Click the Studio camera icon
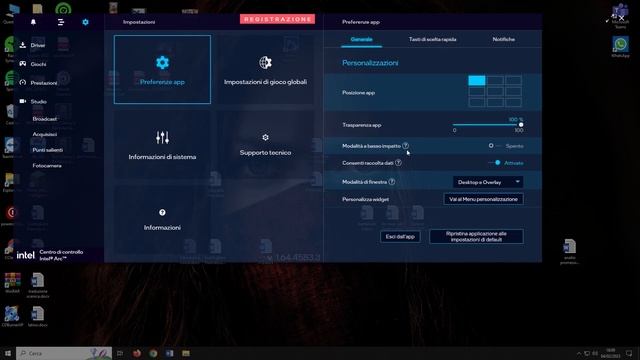The width and height of the screenshot is (640, 360). tap(23, 101)
